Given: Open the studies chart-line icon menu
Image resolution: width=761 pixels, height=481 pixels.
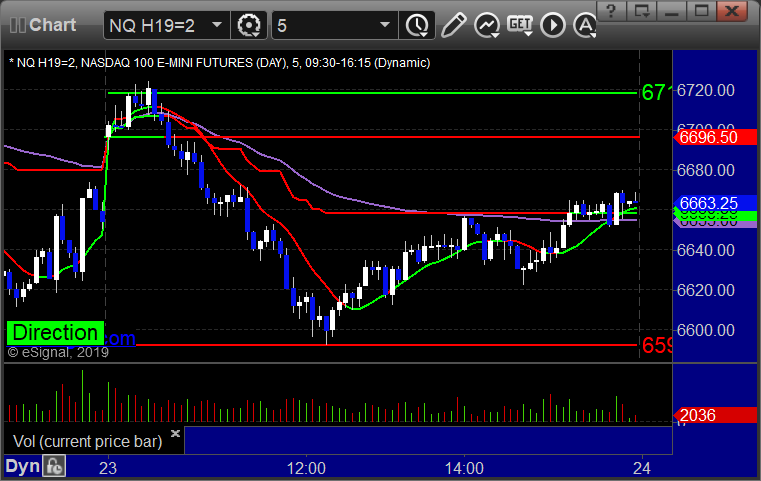Looking at the screenshot, I should (x=487, y=25).
